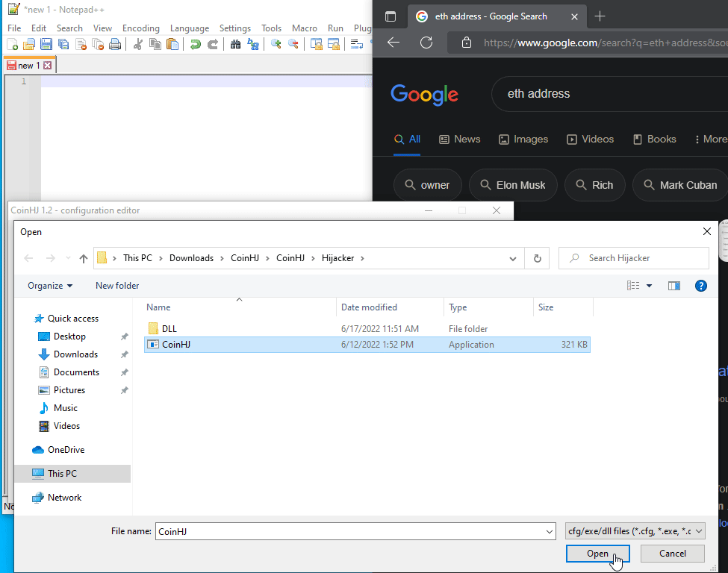
Task: Redo action in Notepad++ toolbar
Action: point(213,44)
